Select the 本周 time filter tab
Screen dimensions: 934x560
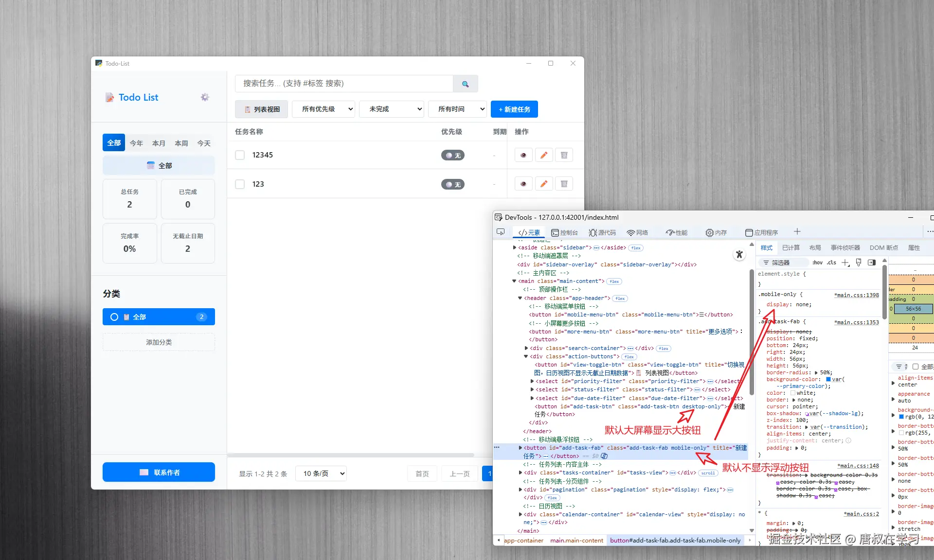181,143
